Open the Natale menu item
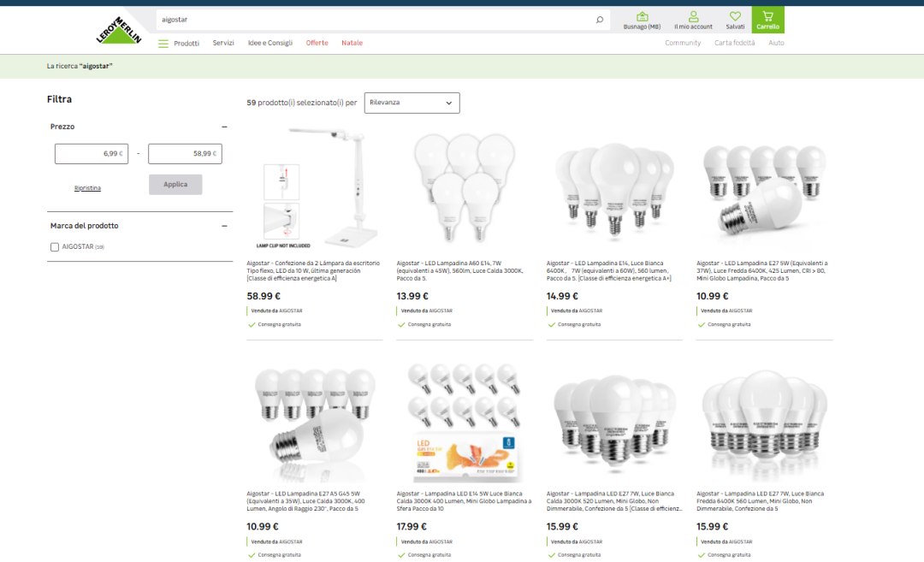 352,43
